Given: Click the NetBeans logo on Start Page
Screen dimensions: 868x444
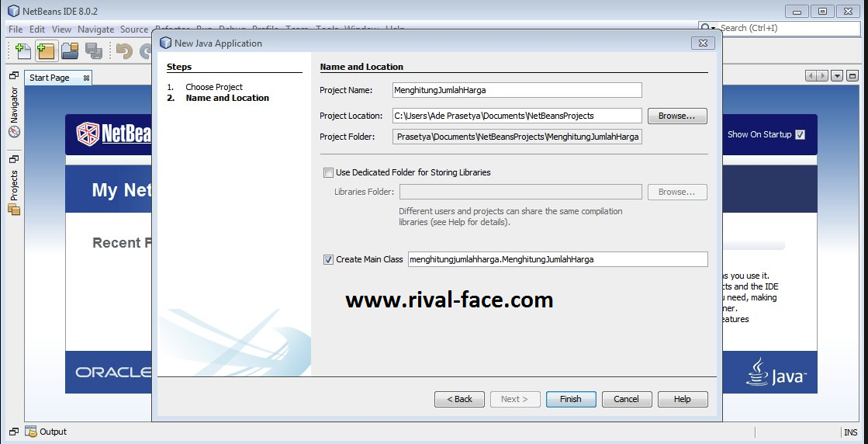Looking at the screenshot, I should click(113, 134).
